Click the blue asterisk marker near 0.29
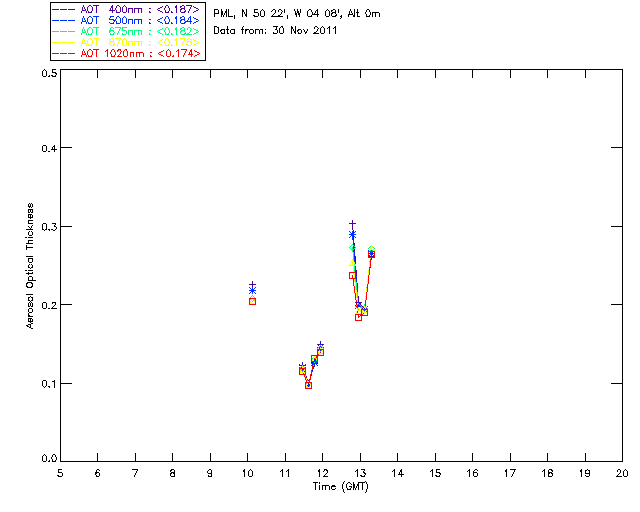This screenshot has width=640, height=512. tap(352, 235)
